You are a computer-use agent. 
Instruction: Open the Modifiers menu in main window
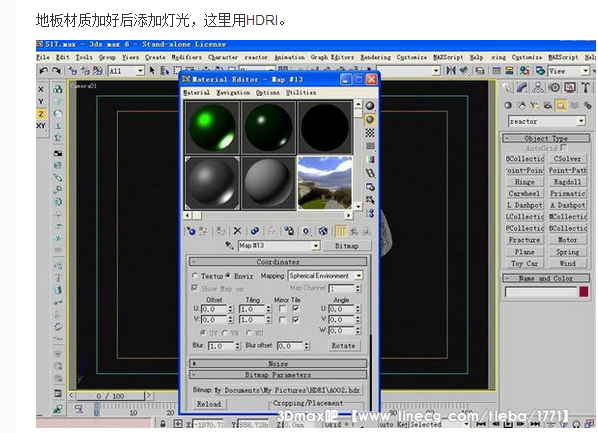coord(186,57)
